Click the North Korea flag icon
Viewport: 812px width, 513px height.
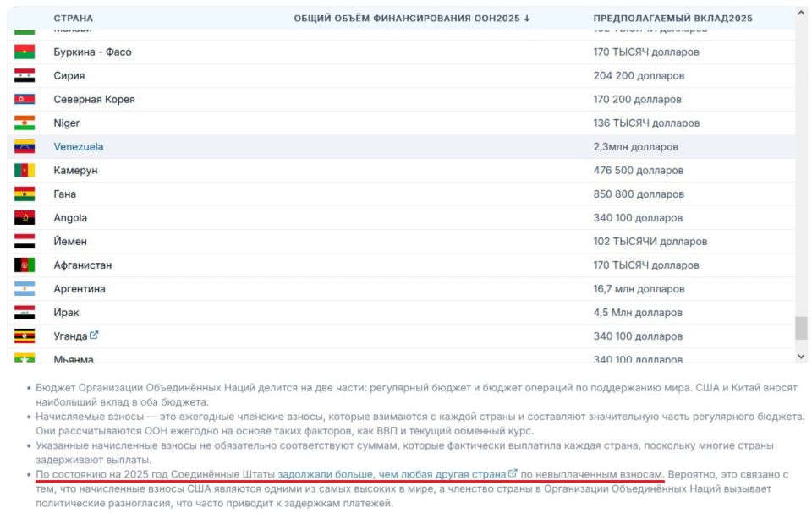25,100
